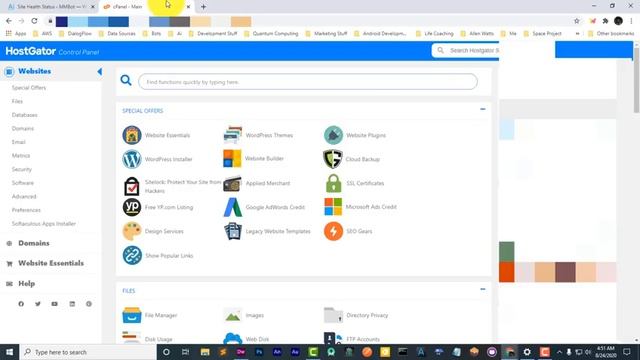Go to Preferences in sidebar
The height and width of the screenshot is (360, 640).
click(26, 210)
